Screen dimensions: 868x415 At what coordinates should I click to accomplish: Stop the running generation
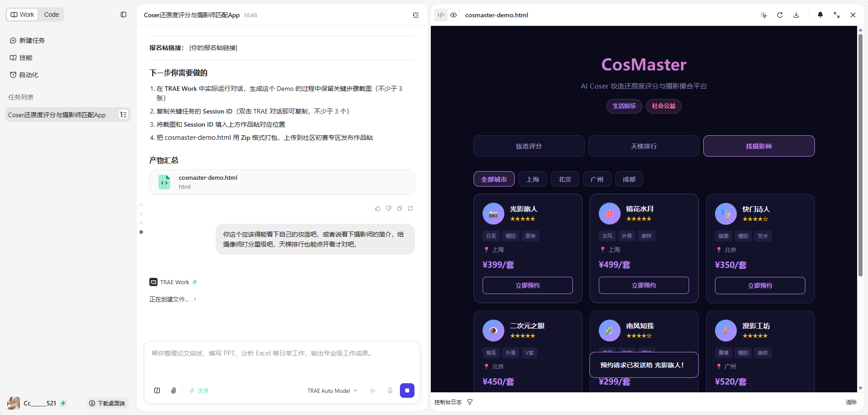tap(407, 390)
